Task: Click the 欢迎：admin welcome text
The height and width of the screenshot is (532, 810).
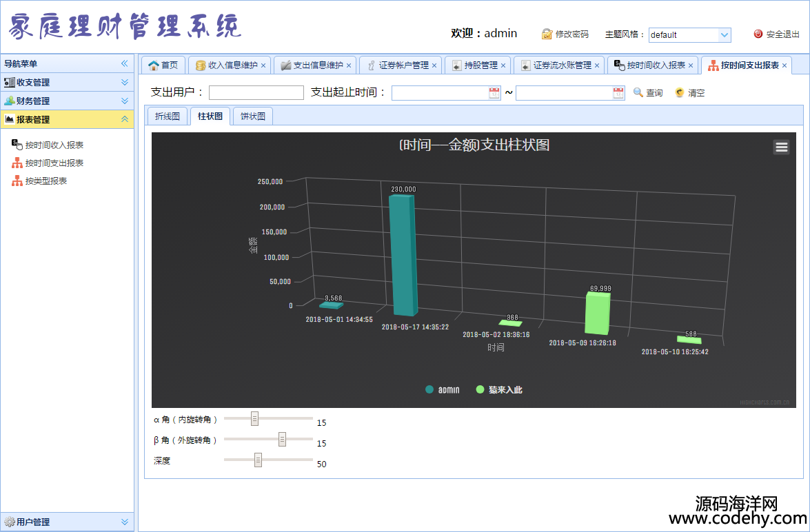Action: (x=484, y=34)
